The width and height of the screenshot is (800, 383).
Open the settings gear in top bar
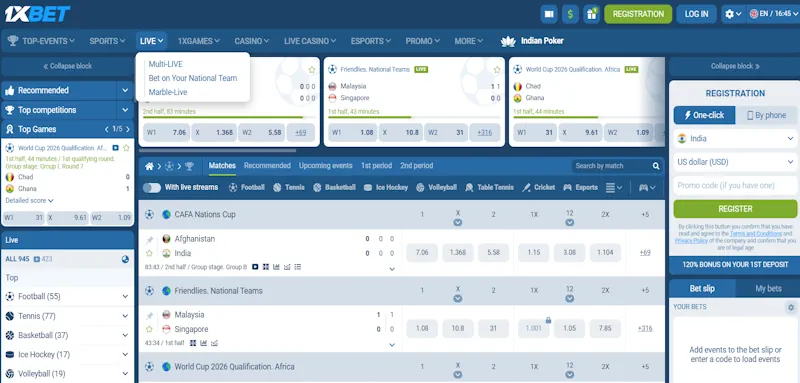733,14
